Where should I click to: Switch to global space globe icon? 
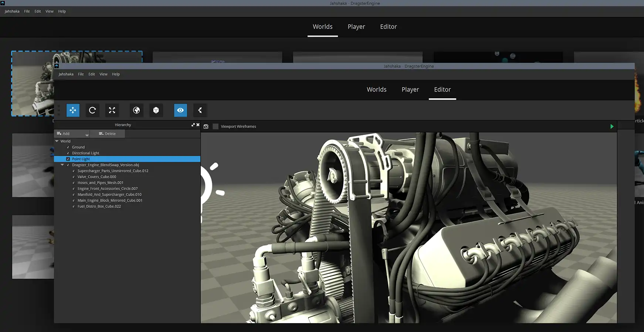(x=136, y=110)
